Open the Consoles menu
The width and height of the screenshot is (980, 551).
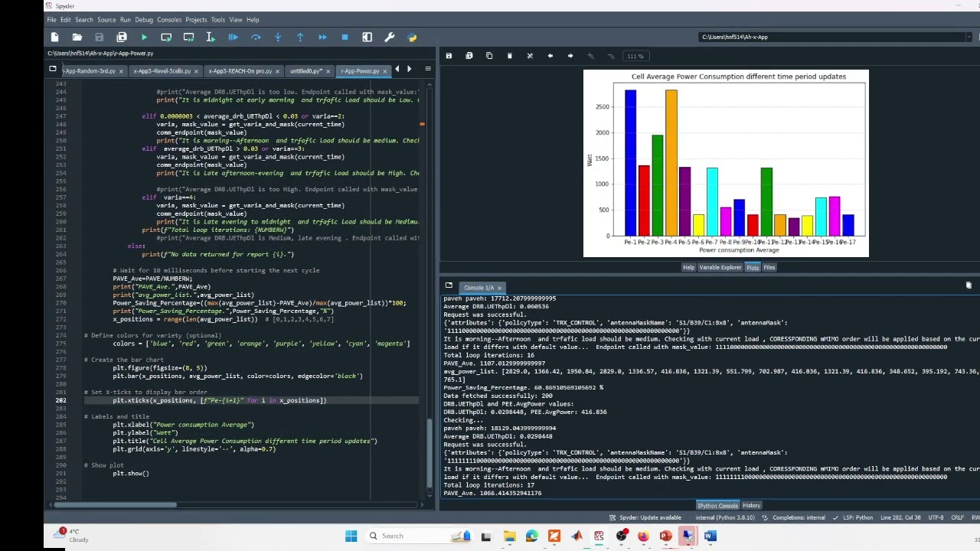[x=169, y=20]
